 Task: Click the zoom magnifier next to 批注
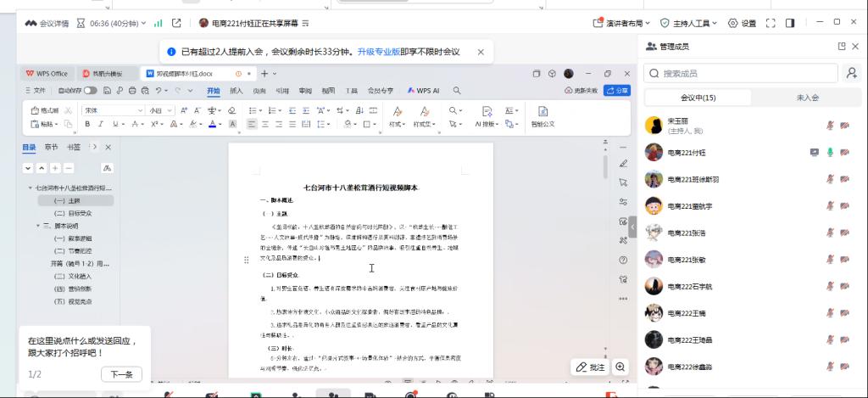[620, 367]
